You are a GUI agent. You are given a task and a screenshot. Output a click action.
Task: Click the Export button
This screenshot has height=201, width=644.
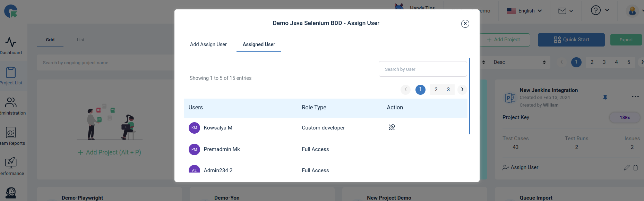point(626,40)
